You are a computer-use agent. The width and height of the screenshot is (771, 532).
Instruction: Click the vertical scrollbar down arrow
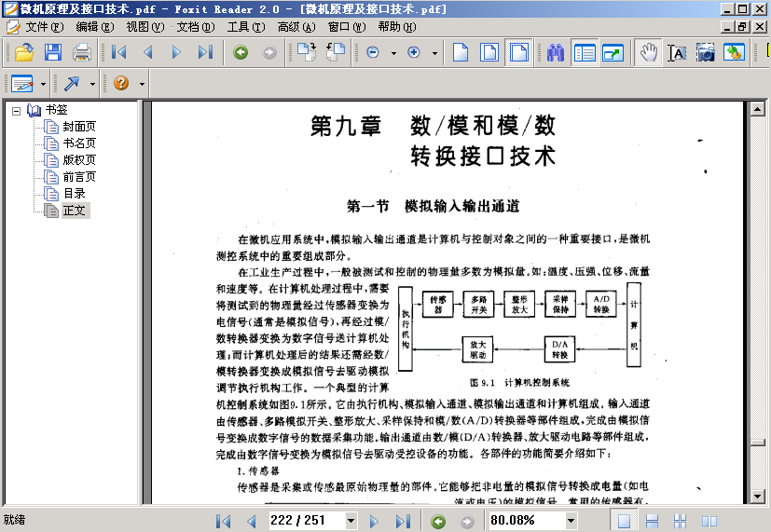point(758,497)
